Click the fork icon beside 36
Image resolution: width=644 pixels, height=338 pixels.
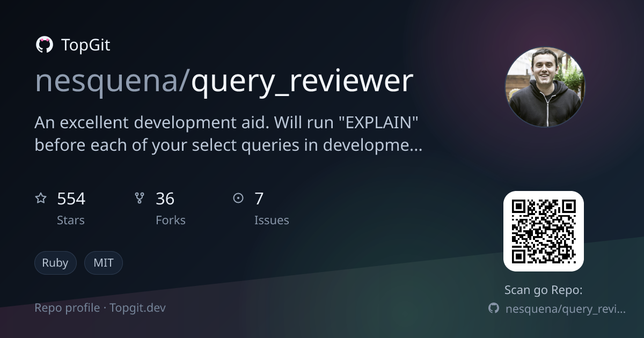coord(140,199)
